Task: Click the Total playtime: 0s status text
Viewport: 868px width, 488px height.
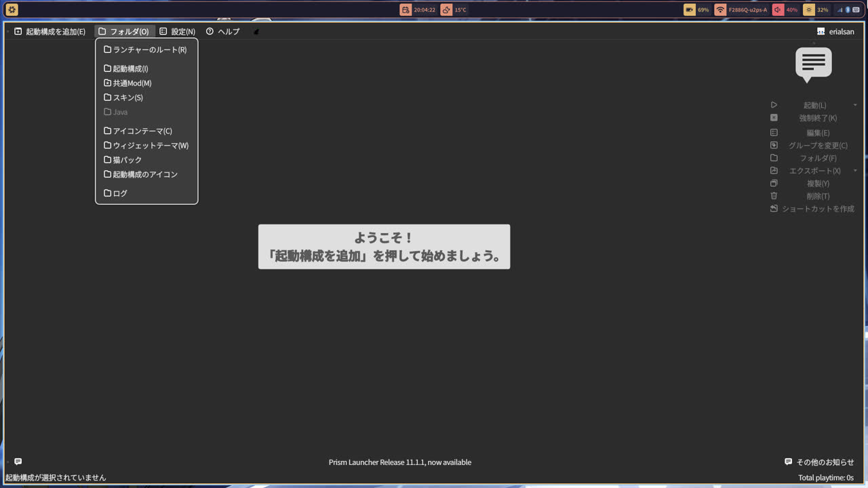Action: 826,477
